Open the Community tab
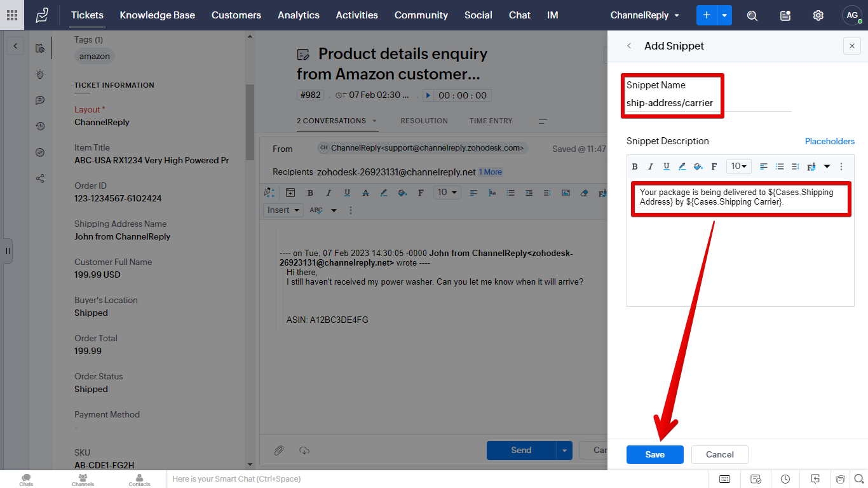This screenshot has height=488, width=868. coord(421,15)
